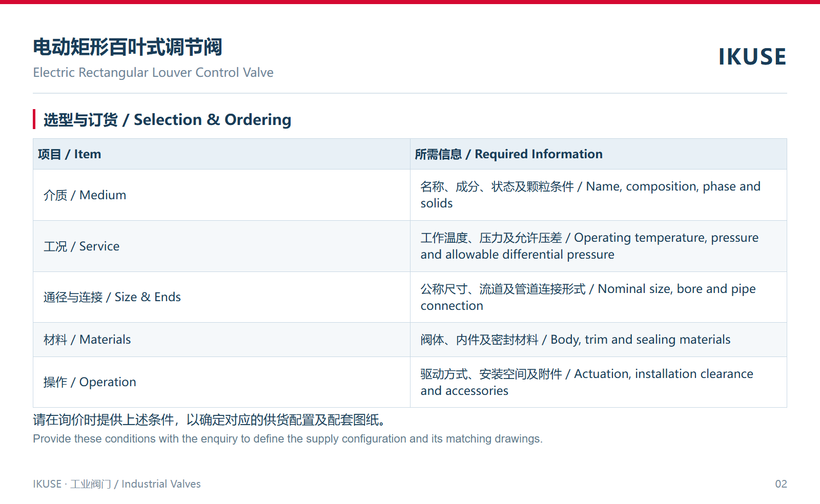Click the Name, composition, phase and solids cell
Image resolution: width=820 pixels, height=504 pixels.
pos(599,195)
